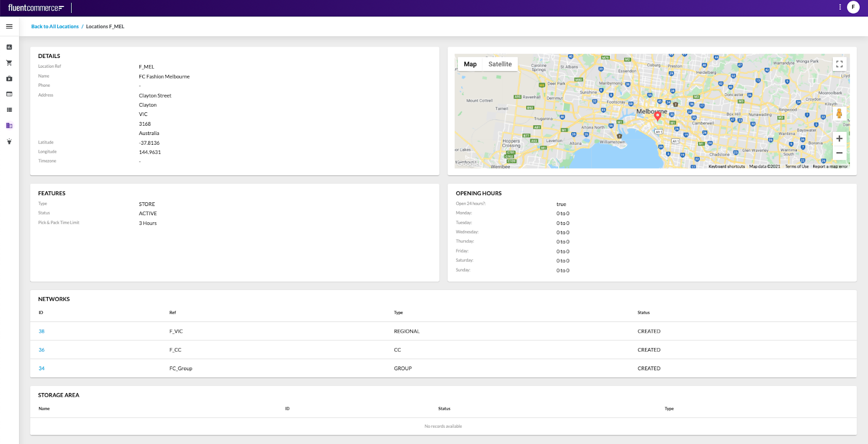
Task: Open the three-dot menu in header
Action: coord(840,7)
